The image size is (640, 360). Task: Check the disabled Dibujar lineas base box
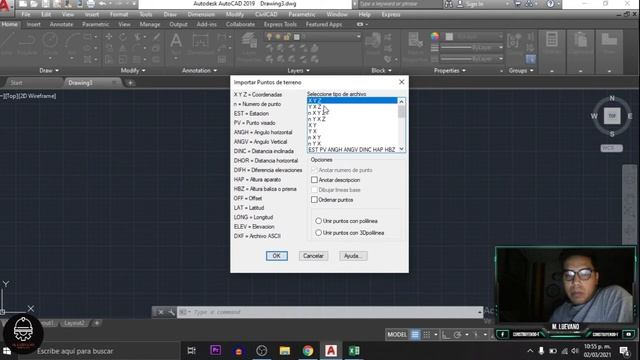(314, 190)
